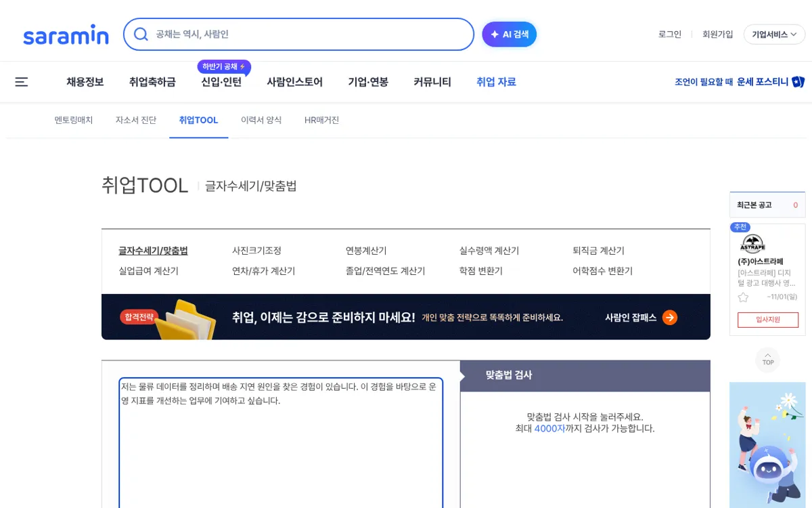The width and height of the screenshot is (812, 508).
Task: Click 최근본 공고 panel
Action: pyautogui.click(x=767, y=205)
